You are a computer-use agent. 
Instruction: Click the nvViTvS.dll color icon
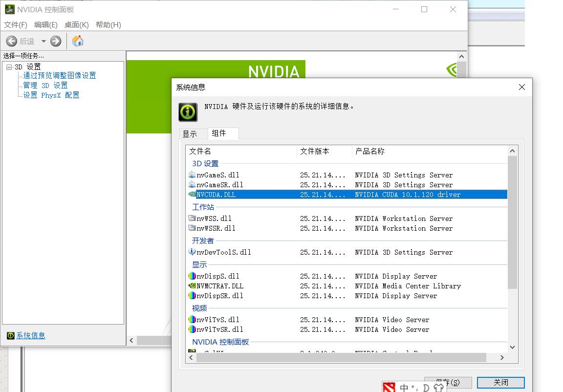coord(192,320)
